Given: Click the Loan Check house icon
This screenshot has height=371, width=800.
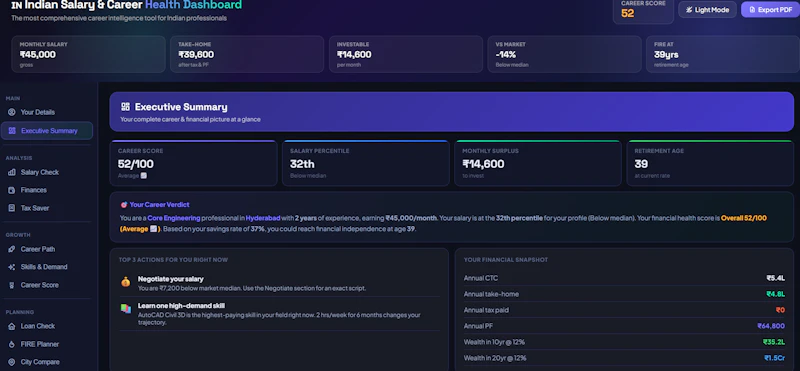Looking at the screenshot, I should (11, 326).
